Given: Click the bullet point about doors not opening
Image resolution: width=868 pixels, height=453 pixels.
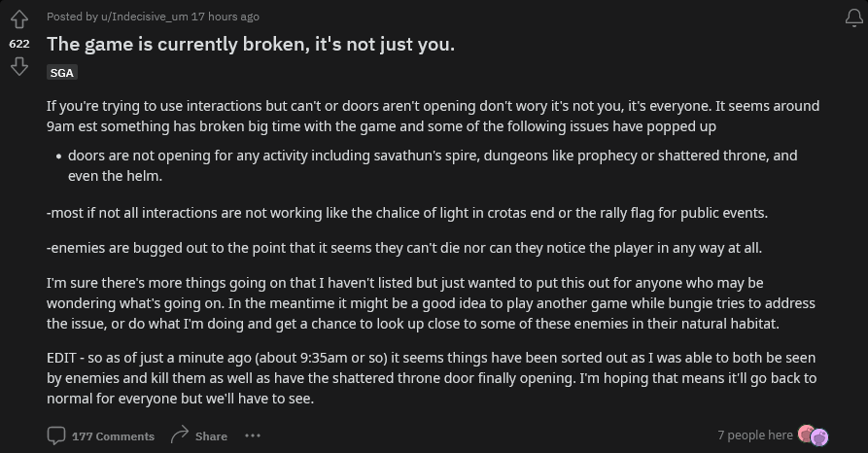Looking at the screenshot, I should 432,165.
